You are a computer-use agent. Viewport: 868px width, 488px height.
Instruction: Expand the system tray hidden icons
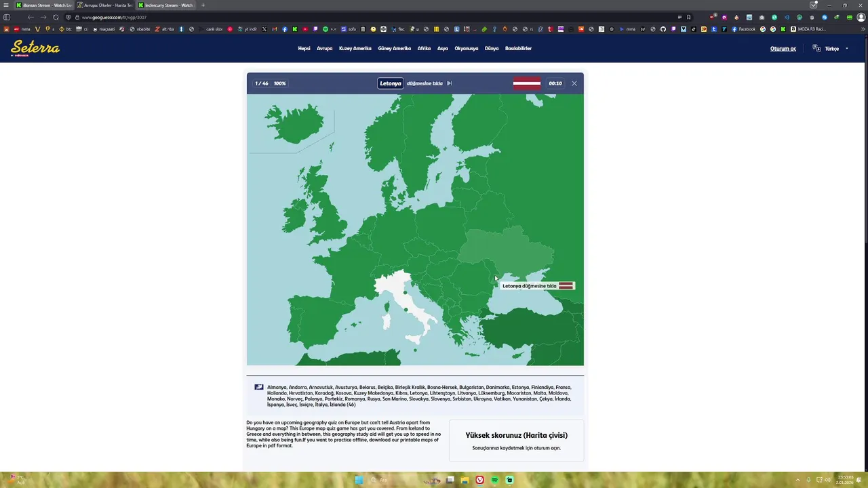[x=797, y=480]
